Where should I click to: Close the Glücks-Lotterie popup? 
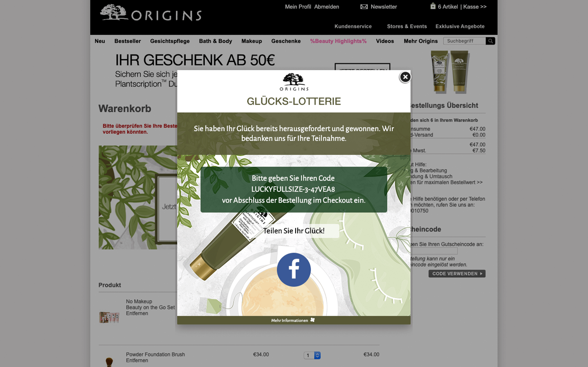[405, 77]
